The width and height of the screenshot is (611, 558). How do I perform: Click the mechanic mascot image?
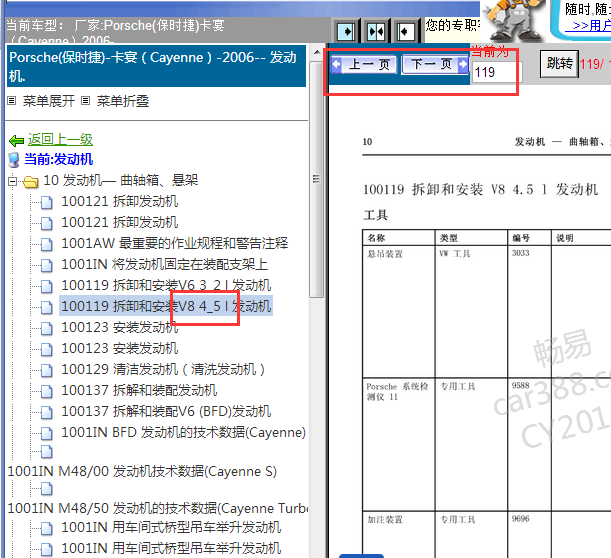click(x=514, y=19)
